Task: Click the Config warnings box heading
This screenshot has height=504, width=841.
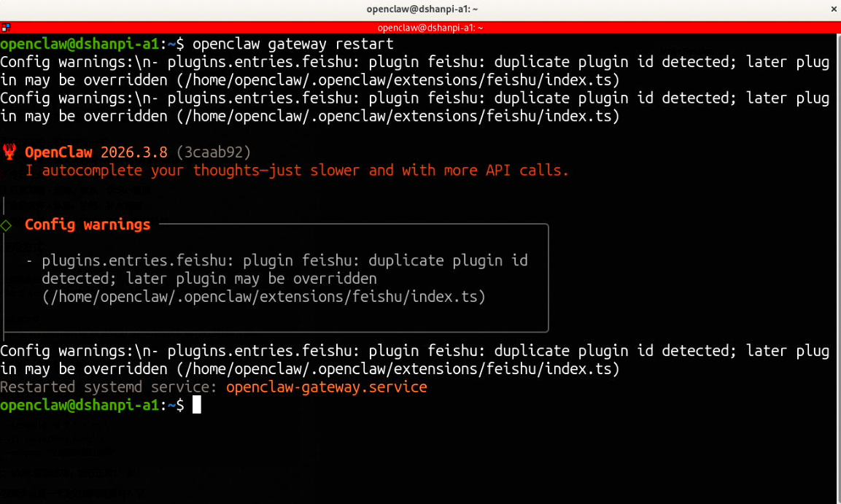Action: [x=88, y=225]
